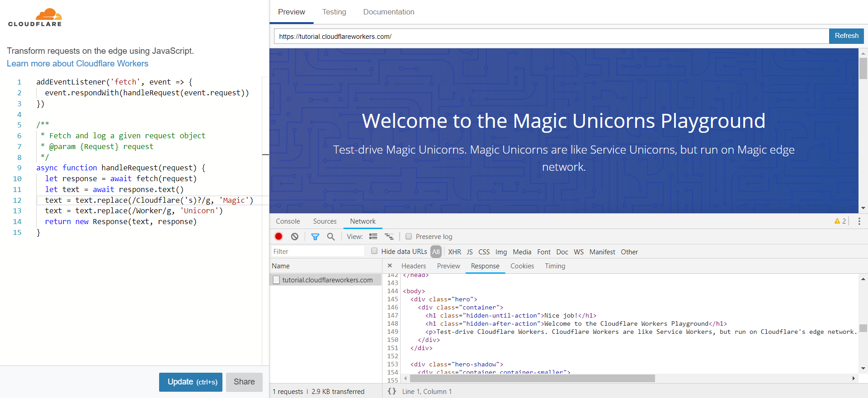Switch to large request rows view
The width and height of the screenshot is (868, 398).
[373, 236]
